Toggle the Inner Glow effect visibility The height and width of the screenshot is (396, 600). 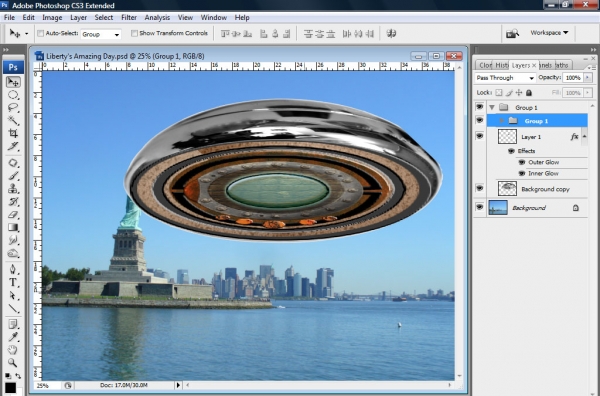pyautogui.click(x=522, y=173)
